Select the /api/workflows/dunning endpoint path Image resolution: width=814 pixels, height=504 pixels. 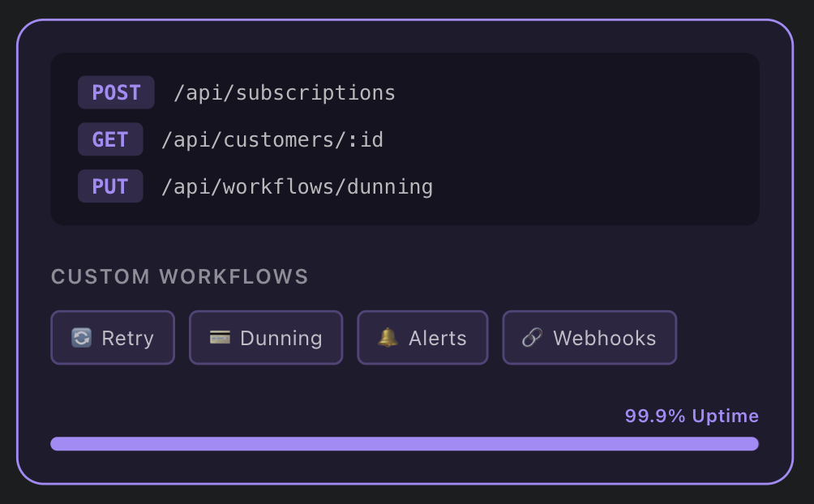(x=297, y=187)
